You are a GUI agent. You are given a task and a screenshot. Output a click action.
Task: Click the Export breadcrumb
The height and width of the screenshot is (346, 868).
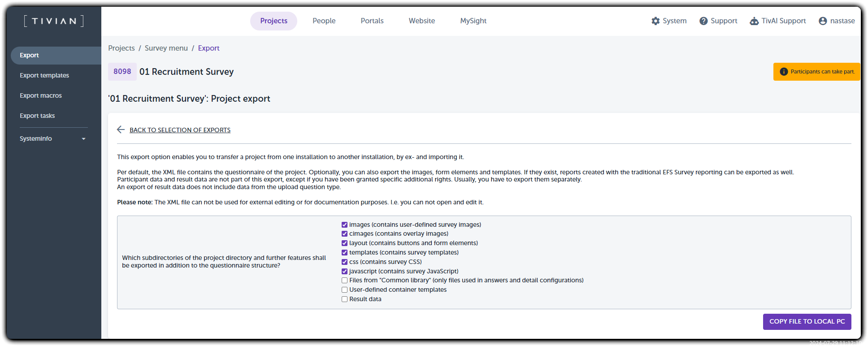click(x=208, y=48)
